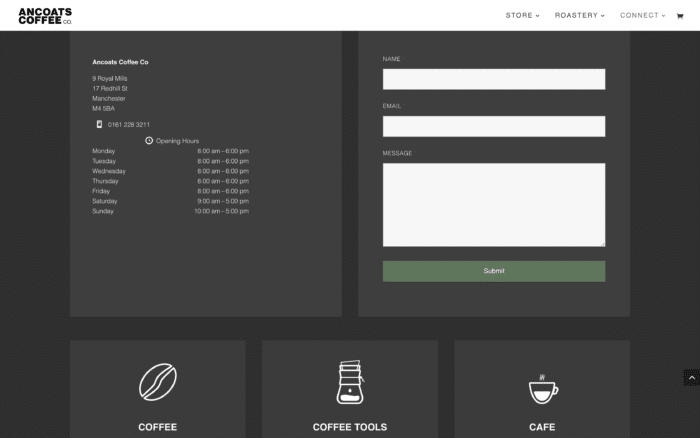Click the 'Tuesday' day label

coord(104,161)
